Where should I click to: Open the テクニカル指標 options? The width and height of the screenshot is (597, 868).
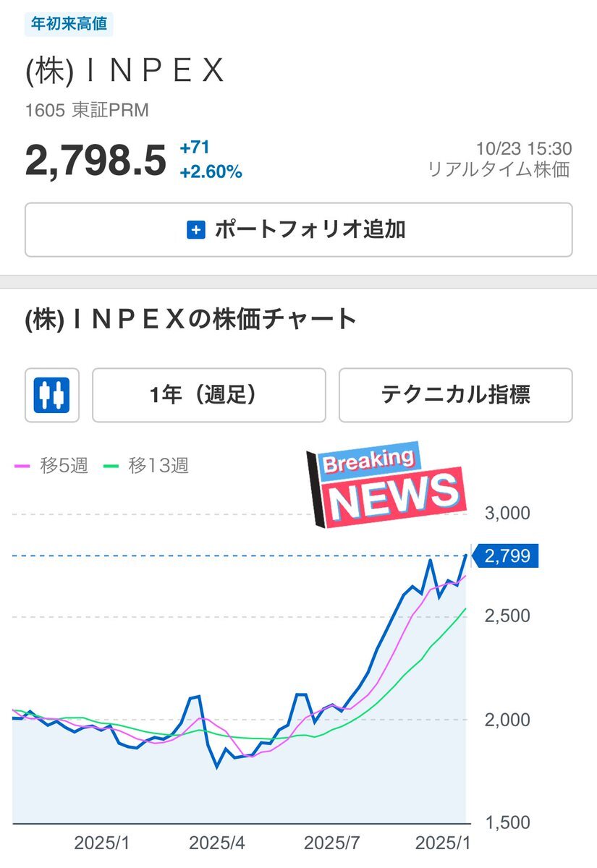coord(455,395)
